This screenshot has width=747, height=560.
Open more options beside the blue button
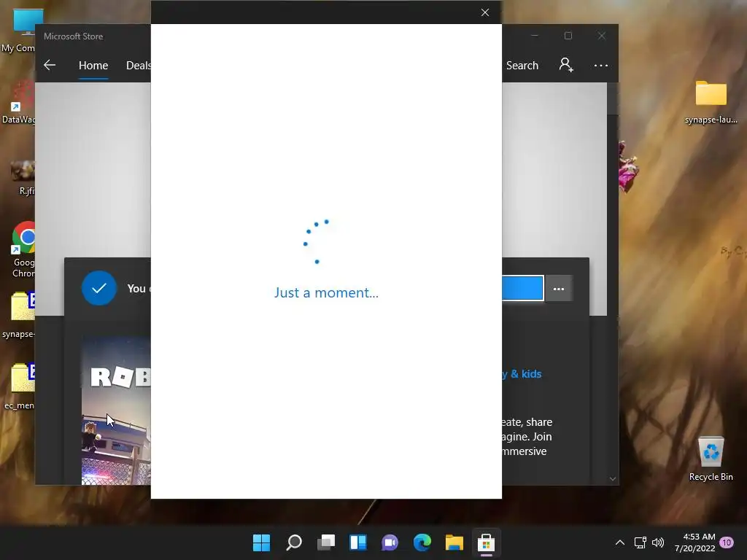[558, 289]
